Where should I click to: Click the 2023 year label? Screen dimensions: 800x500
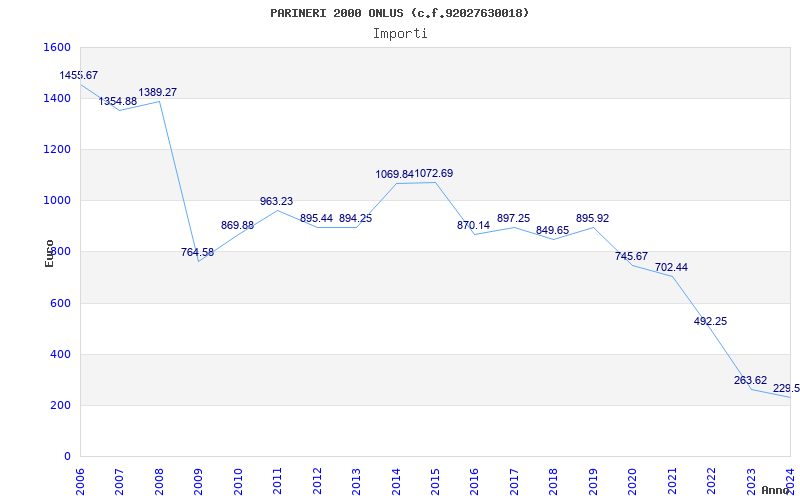[x=751, y=482]
